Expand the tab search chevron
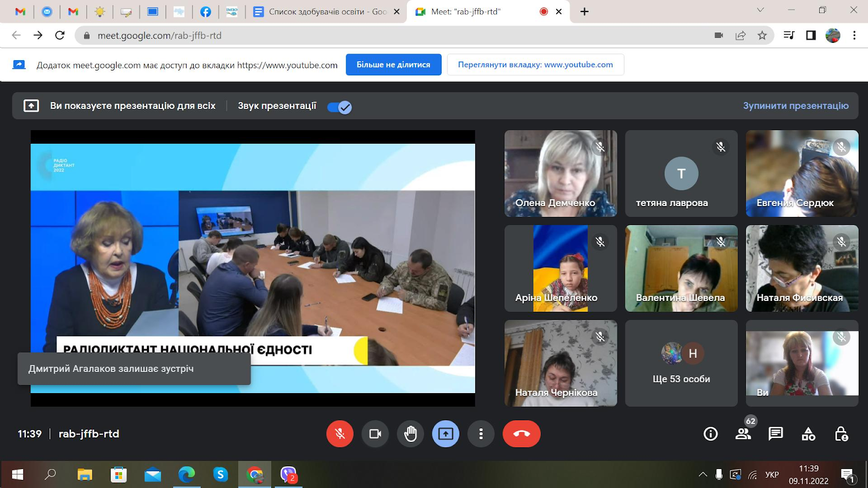This screenshot has width=868, height=488. tap(761, 10)
